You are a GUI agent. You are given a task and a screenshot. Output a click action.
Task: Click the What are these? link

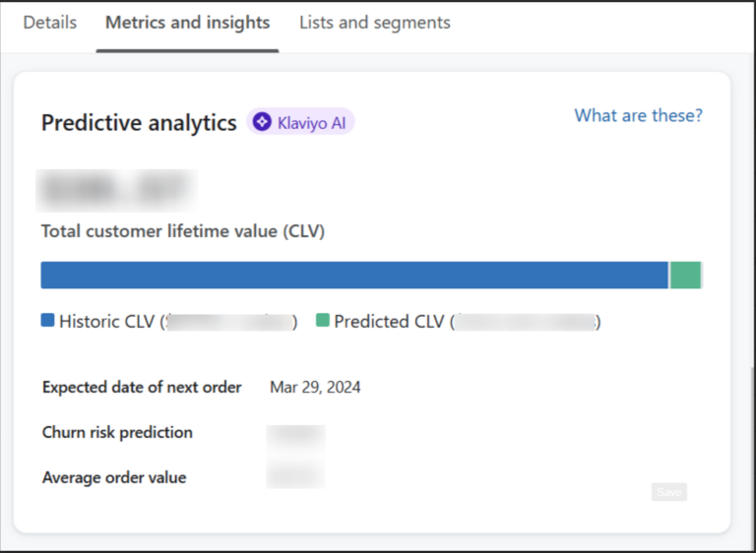638,116
